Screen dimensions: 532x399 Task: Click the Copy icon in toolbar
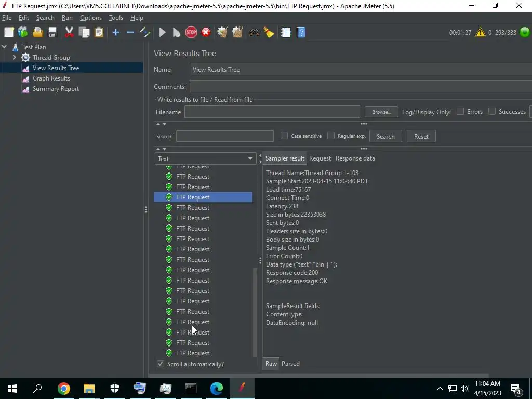(x=84, y=33)
